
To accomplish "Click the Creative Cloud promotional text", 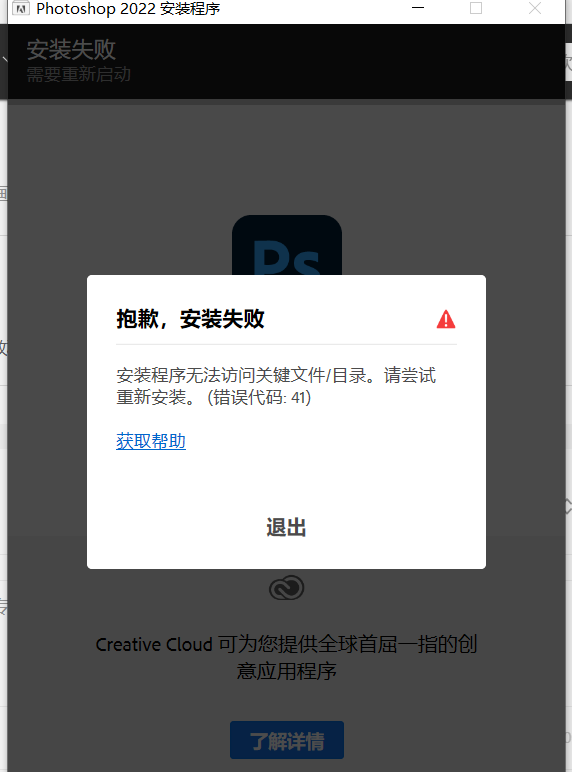I will [x=286, y=657].
